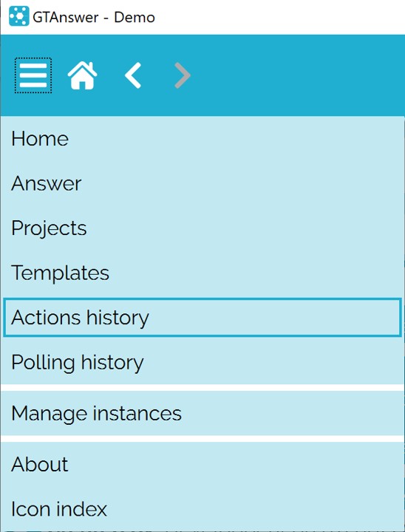The height and width of the screenshot is (532, 405).
Task: Click the house Home icon in toolbar
Action: (x=83, y=75)
